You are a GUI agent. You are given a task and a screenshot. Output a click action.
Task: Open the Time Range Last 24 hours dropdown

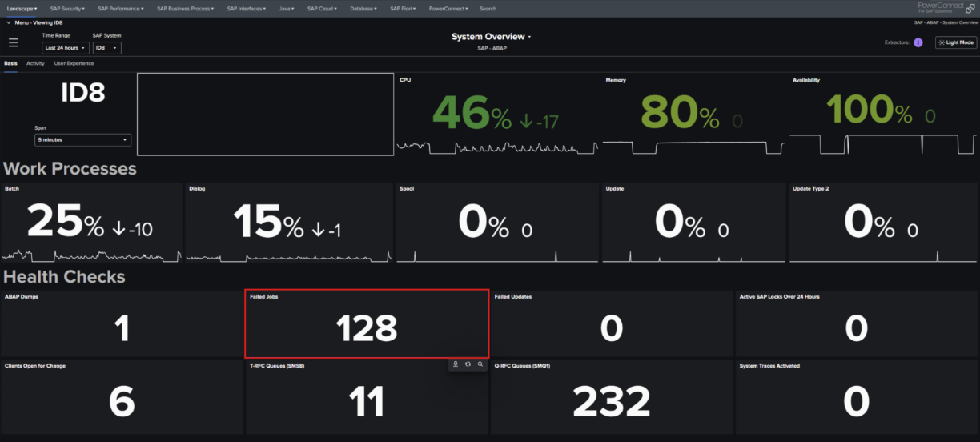click(x=65, y=48)
